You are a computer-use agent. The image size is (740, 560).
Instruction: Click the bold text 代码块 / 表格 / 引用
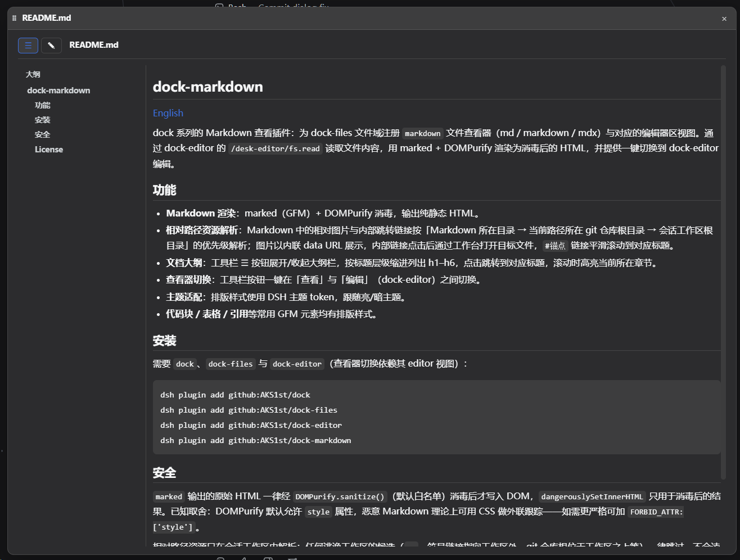tap(207, 314)
